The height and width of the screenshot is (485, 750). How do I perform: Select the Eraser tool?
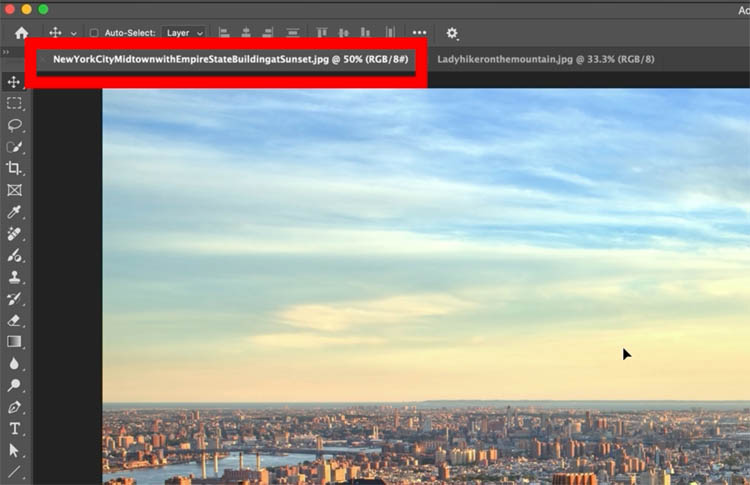(14, 320)
